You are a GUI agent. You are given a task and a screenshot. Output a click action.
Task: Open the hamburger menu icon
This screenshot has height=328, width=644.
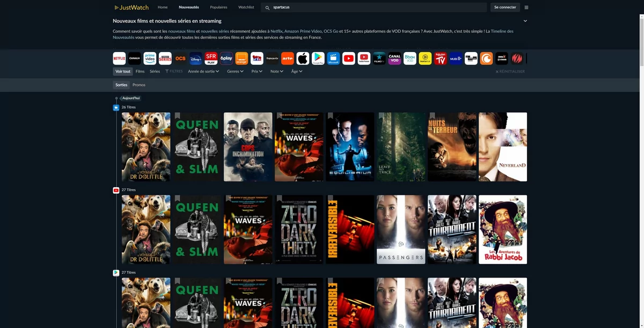(526, 8)
